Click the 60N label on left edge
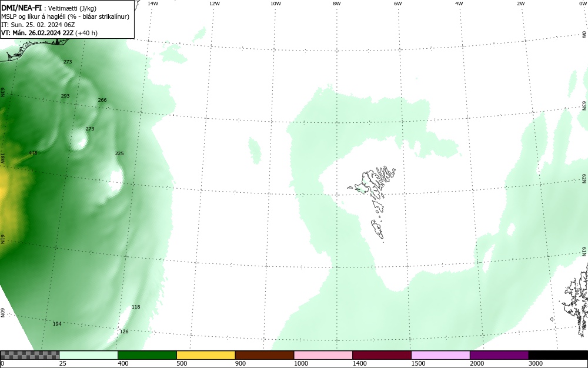This screenshot has height=368, width=588. click(2, 313)
